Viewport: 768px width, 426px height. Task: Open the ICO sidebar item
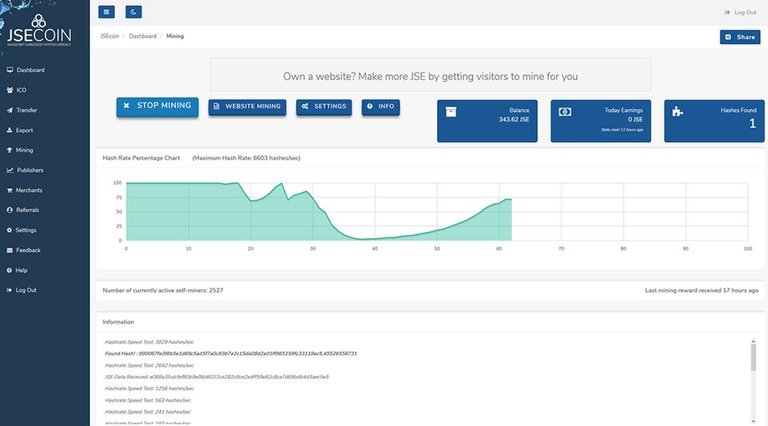click(21, 90)
